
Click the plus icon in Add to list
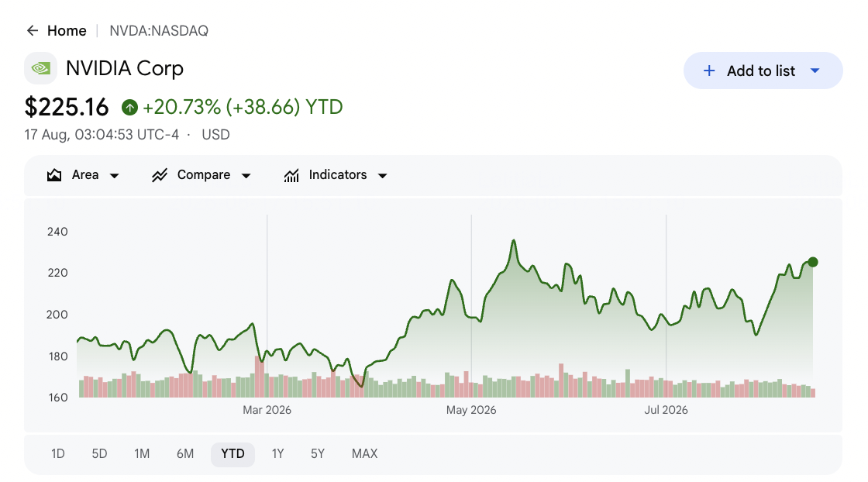(709, 71)
